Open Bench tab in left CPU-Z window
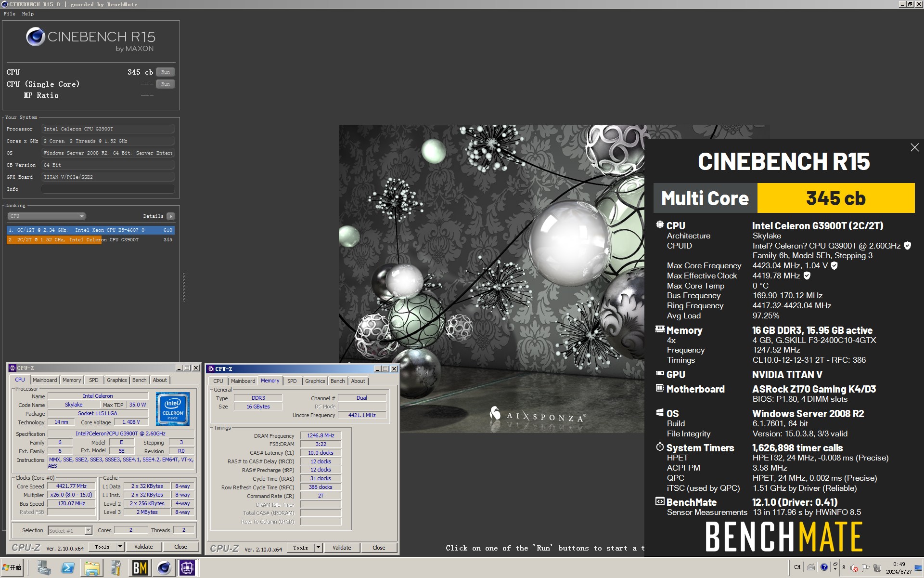Screen dimensions: 924x578 click(139, 380)
